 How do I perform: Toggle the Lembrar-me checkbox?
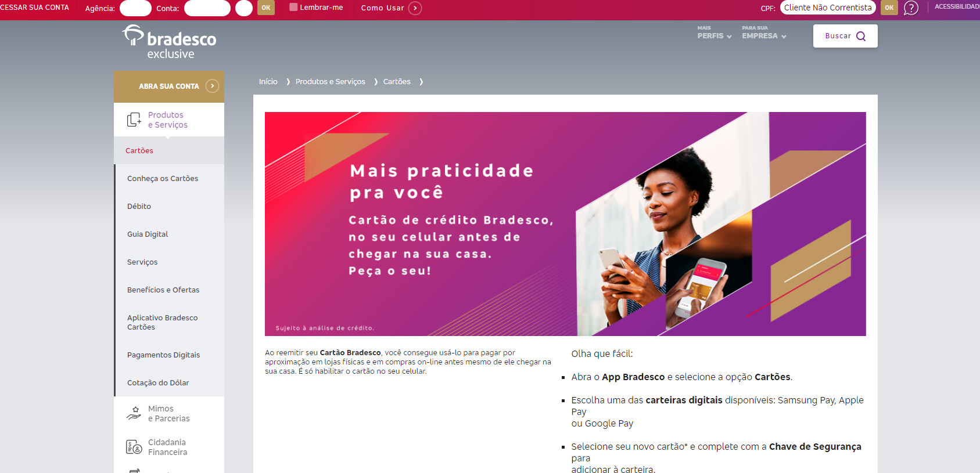(293, 7)
